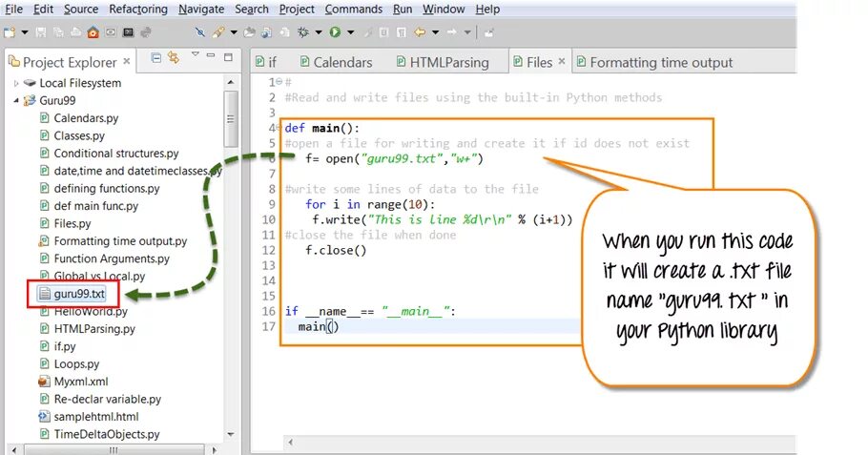Viewport: 868px width, 455px height.
Task: Click Project Explorer scrollbar up arrow
Action: tap(231, 82)
